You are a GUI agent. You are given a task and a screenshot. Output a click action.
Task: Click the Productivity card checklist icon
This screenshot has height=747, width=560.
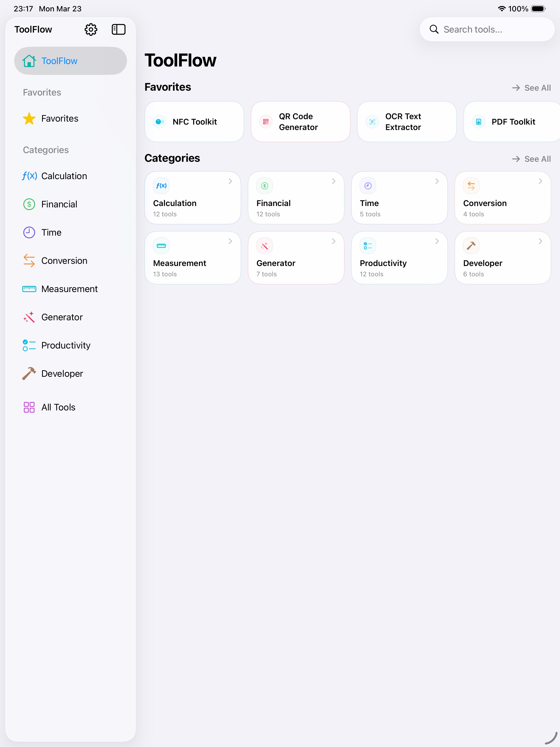368,246
